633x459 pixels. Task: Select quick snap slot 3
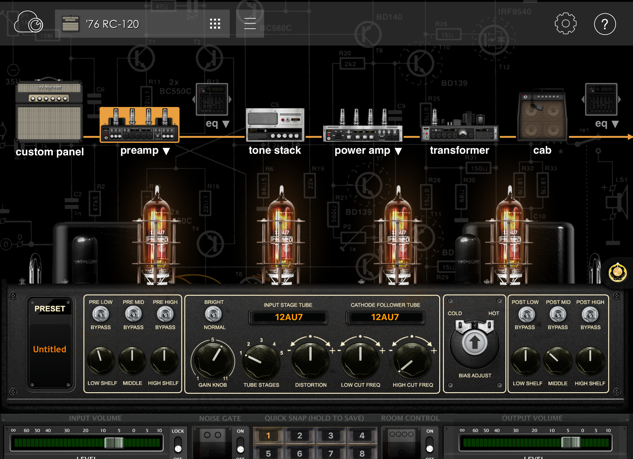pos(331,436)
